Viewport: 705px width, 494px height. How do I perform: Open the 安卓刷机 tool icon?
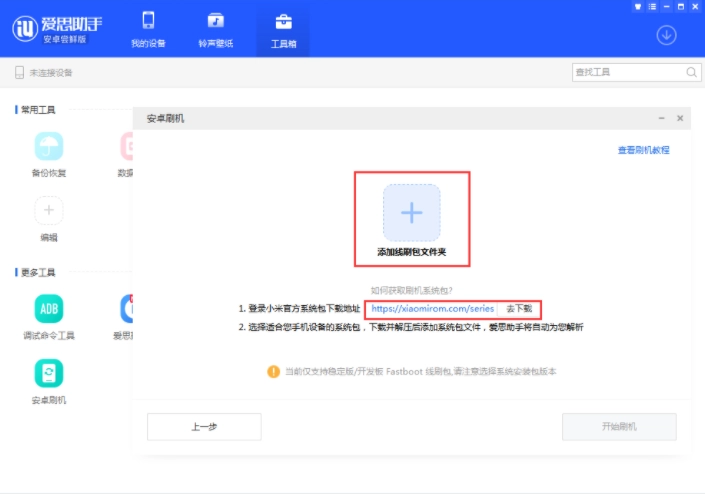(49, 373)
